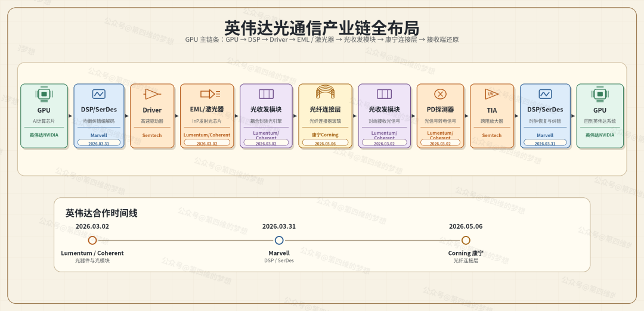Screen dimensions: 644x311
Task: Click the chip icon in the AI计算芯片 GPU card
Action: 44,94
